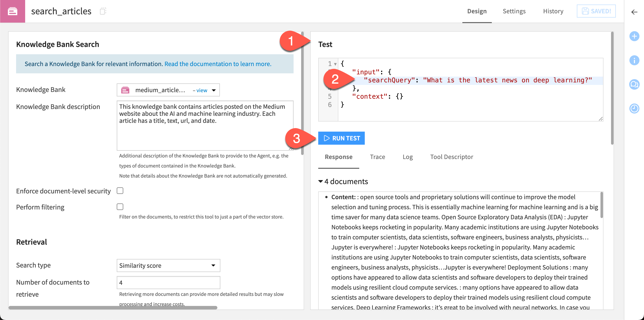Open the Search type dropdown
644x320 pixels.
168,265
